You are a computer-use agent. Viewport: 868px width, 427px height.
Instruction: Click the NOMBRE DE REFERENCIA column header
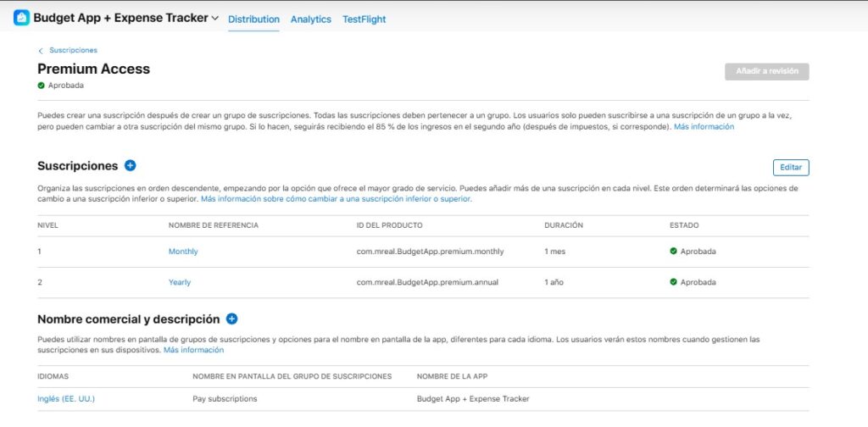[x=213, y=225]
